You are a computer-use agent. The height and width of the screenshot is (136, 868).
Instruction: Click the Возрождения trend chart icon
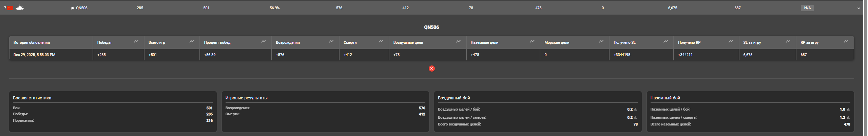coord(331,41)
